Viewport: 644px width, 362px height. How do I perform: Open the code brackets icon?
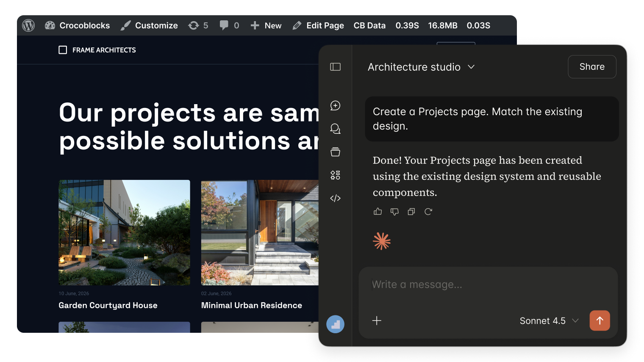pyautogui.click(x=335, y=198)
